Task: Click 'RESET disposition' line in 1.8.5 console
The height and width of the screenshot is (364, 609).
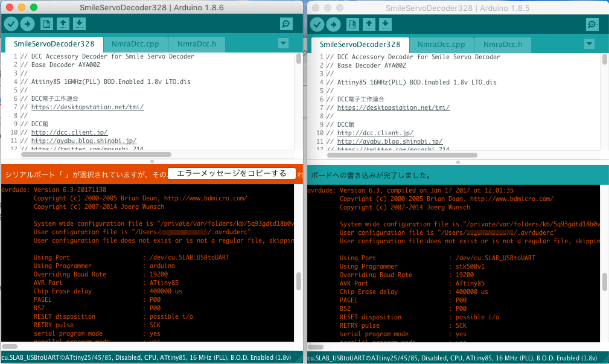Action: pos(419,318)
